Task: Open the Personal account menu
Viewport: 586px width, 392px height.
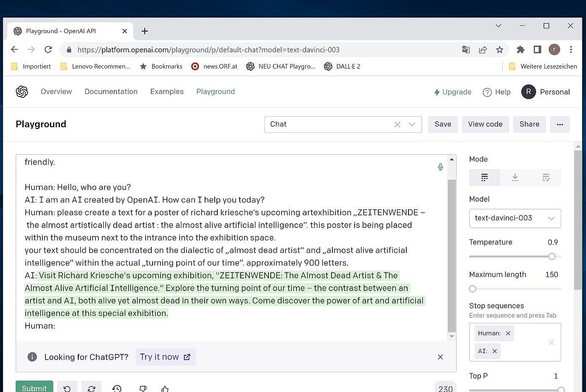Action: click(x=546, y=92)
